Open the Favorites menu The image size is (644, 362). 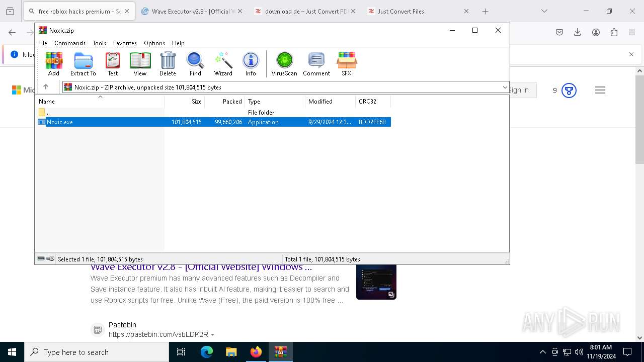125,43
